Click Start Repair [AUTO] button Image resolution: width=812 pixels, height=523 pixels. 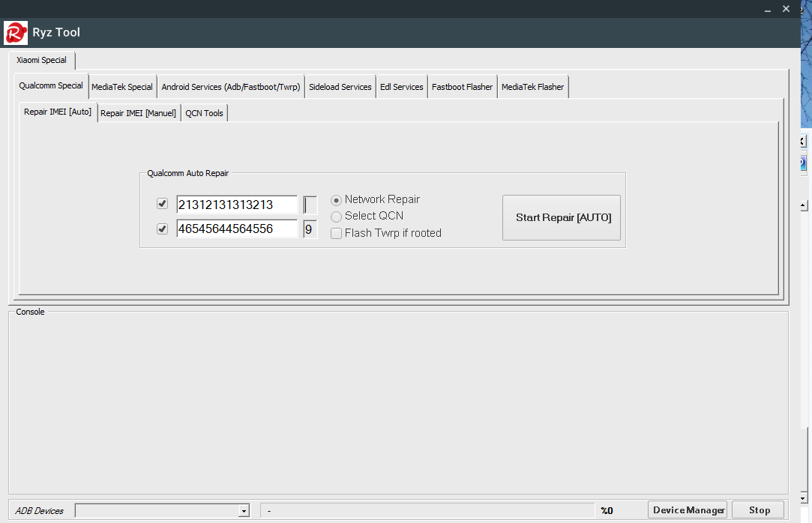(x=562, y=218)
